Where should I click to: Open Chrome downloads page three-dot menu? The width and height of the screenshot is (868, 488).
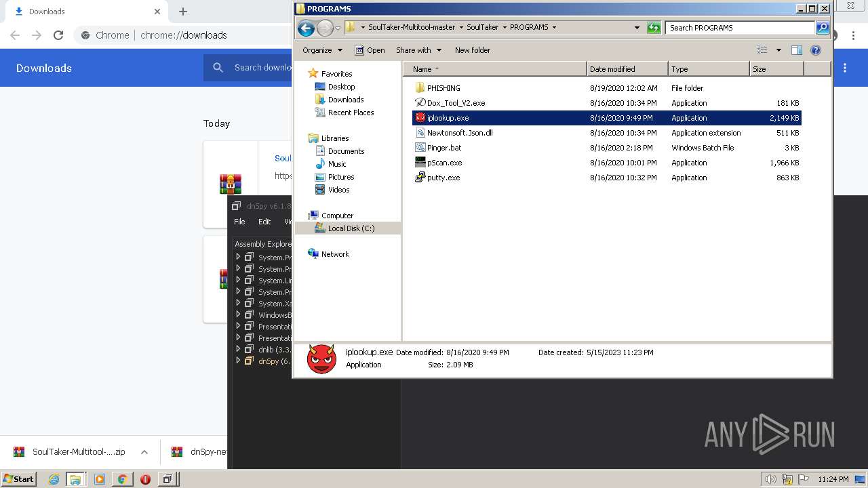click(x=845, y=68)
